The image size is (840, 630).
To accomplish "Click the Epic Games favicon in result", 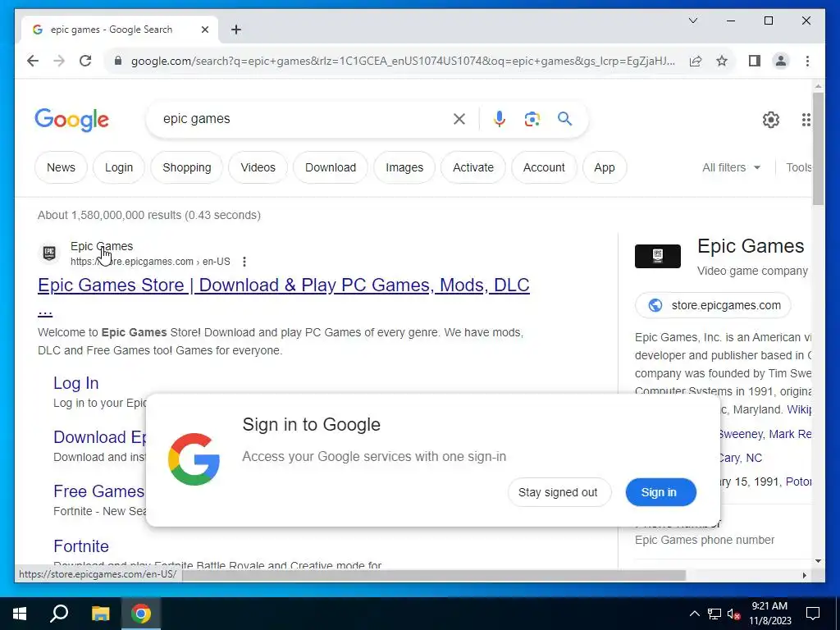I will coord(49,253).
